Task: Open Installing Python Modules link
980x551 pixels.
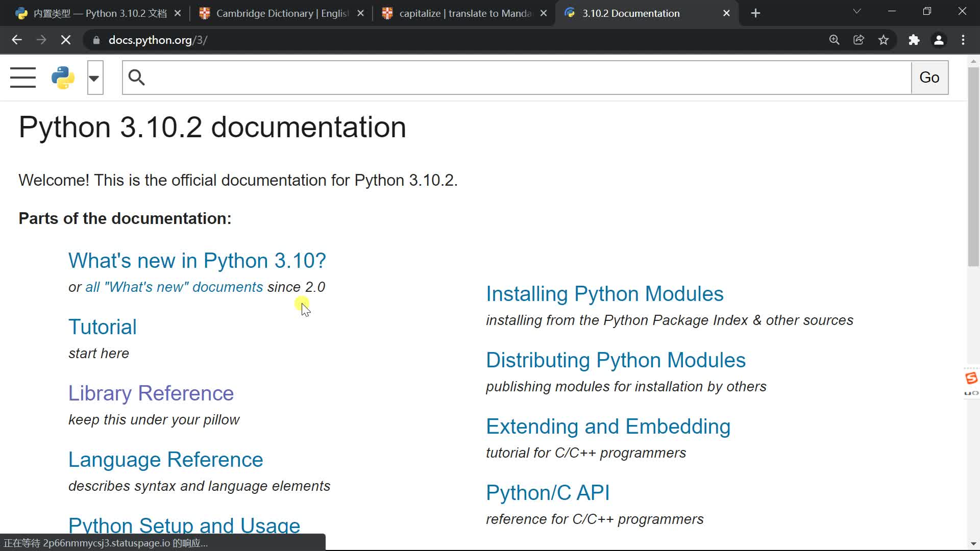Action: (x=604, y=293)
